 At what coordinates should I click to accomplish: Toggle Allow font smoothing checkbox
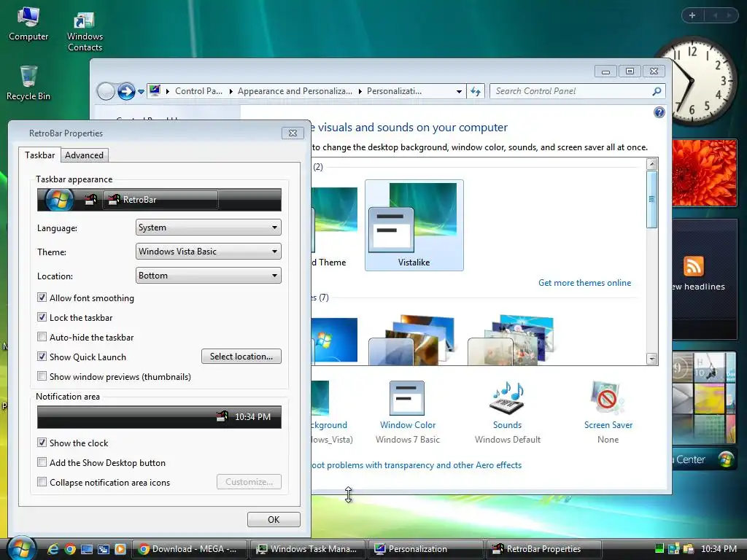(x=42, y=297)
